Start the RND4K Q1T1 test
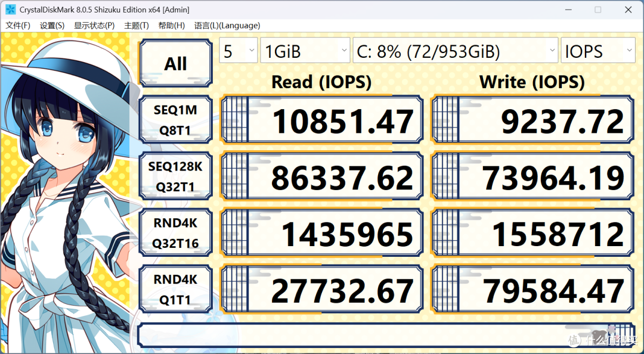644x354 pixels. pyautogui.click(x=176, y=290)
